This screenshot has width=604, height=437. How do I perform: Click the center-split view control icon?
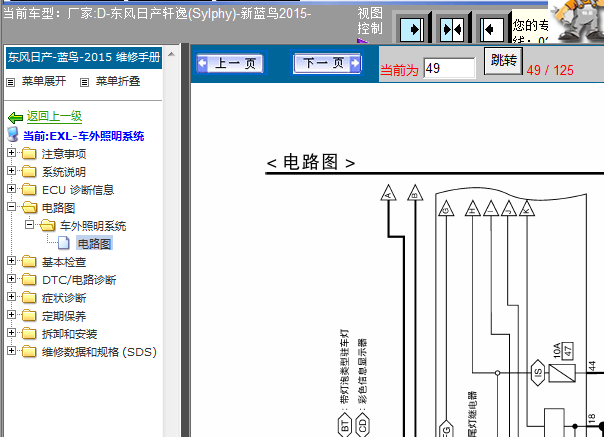(453, 29)
